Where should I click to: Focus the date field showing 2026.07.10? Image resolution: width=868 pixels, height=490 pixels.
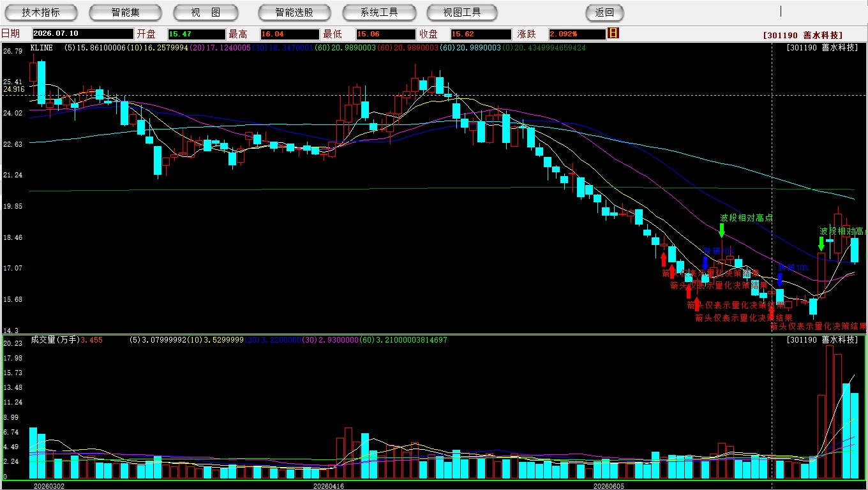click(83, 34)
